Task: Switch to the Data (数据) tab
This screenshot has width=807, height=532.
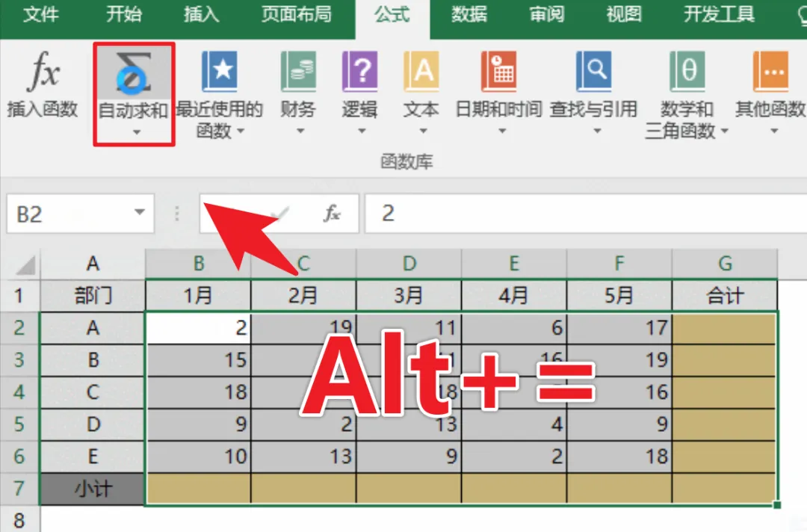Action: pyautogui.click(x=469, y=14)
